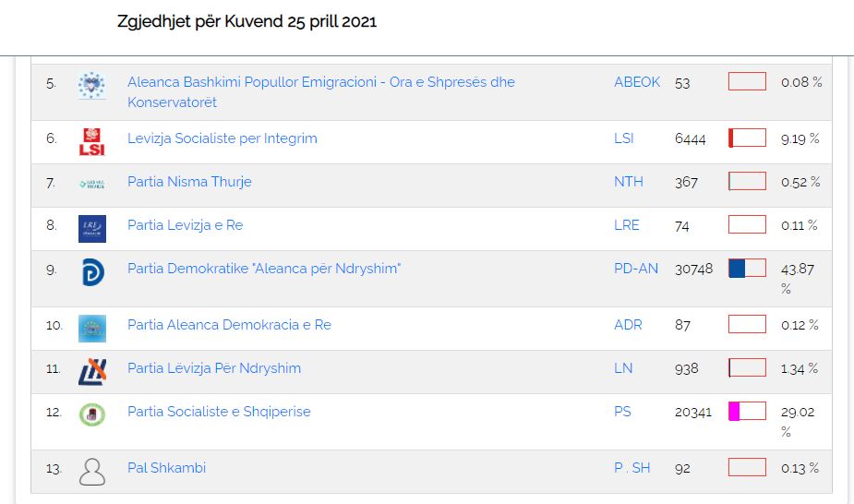Viewport: 854px width, 504px height.
Task: Click the Levizja Per Ndryshim logo
Action: pyautogui.click(x=91, y=371)
